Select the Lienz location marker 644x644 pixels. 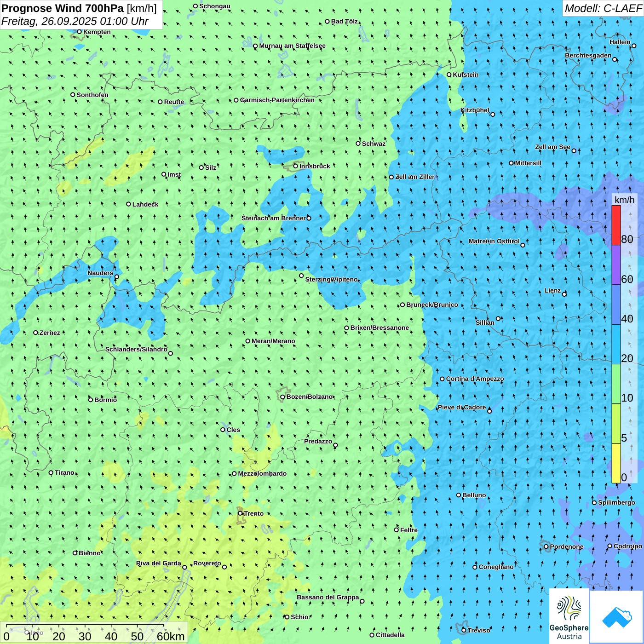click(564, 294)
